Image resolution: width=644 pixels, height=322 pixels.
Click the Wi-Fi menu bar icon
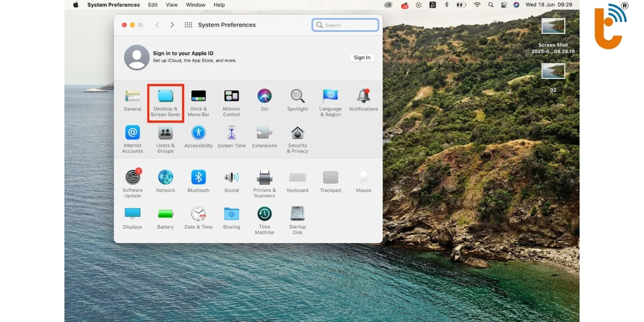coord(477,5)
